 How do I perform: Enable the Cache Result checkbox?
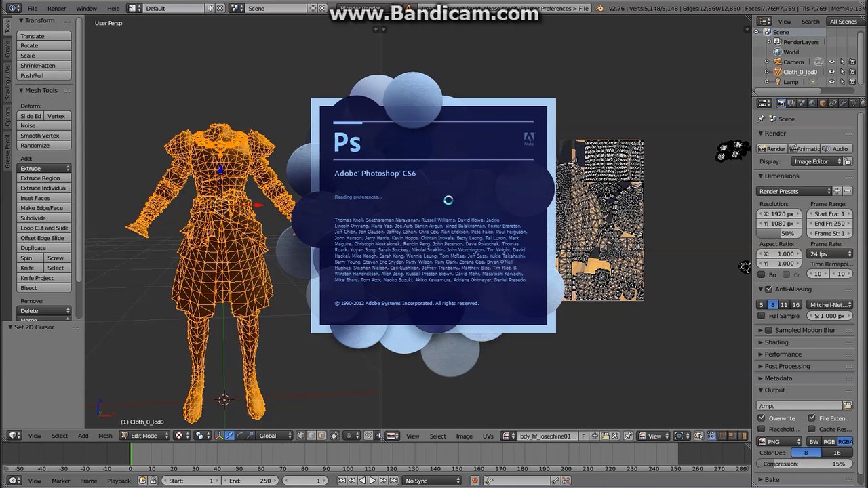[812, 429]
